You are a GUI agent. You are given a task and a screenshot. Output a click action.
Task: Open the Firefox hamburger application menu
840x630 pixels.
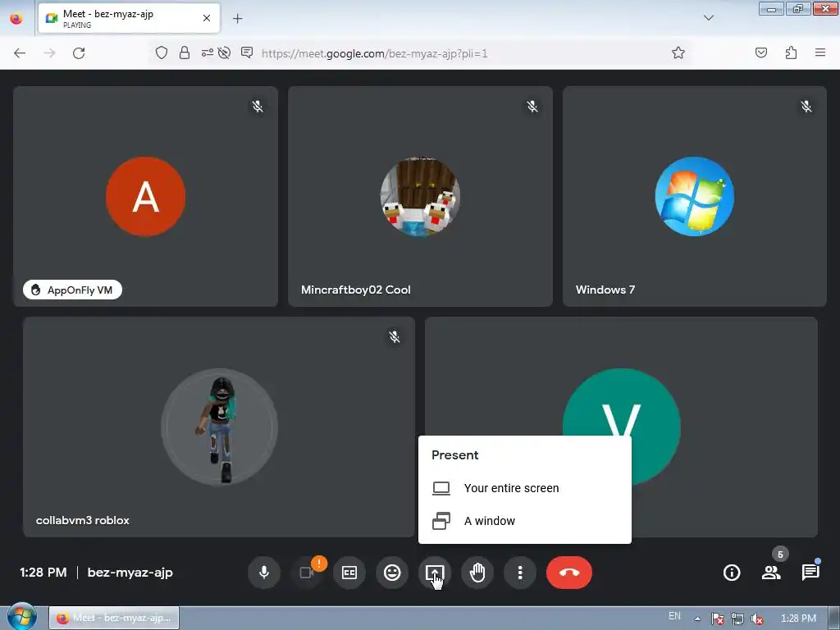point(820,52)
